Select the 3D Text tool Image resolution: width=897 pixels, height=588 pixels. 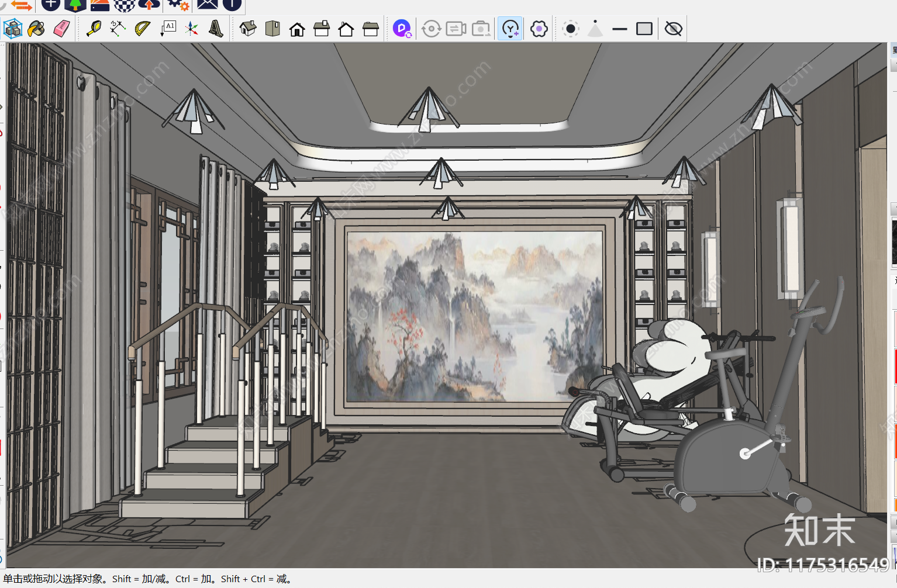coord(216,29)
